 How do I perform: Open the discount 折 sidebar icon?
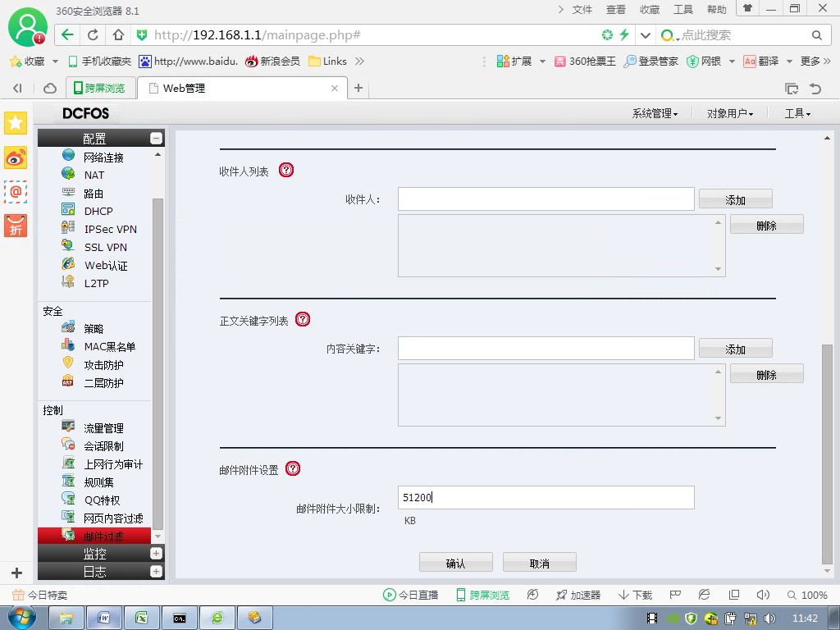click(x=16, y=226)
